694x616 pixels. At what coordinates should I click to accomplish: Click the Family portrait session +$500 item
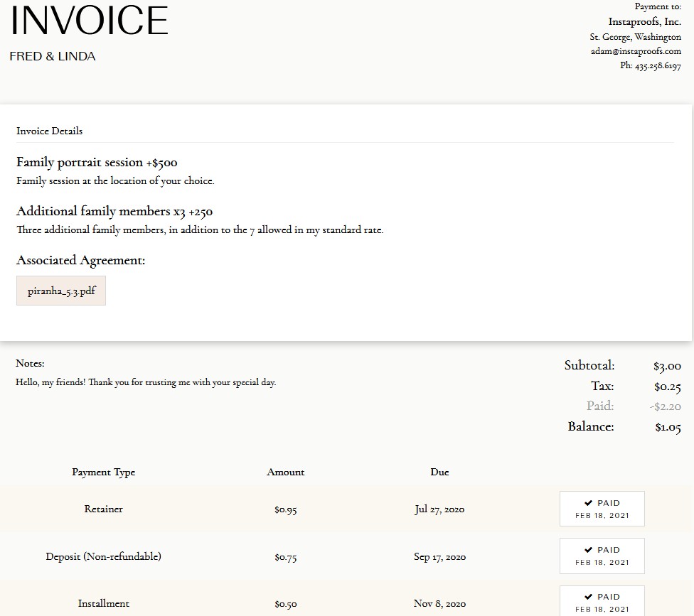click(97, 163)
